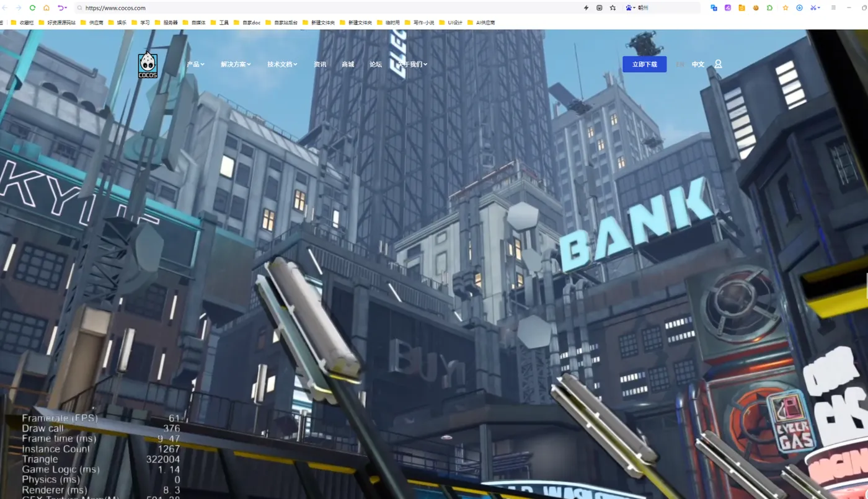The width and height of the screenshot is (868, 499).
Task: Open the downloads circle icon
Action: tap(799, 8)
